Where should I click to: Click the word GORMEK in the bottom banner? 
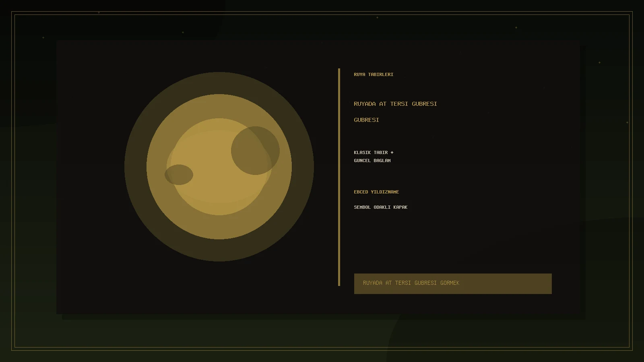point(450,283)
